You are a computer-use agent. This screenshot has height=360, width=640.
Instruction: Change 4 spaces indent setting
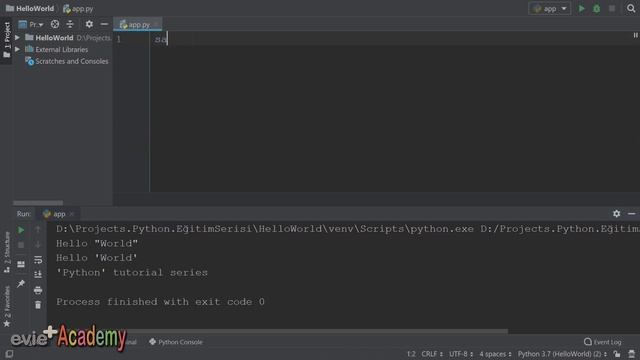pyautogui.click(x=495, y=354)
